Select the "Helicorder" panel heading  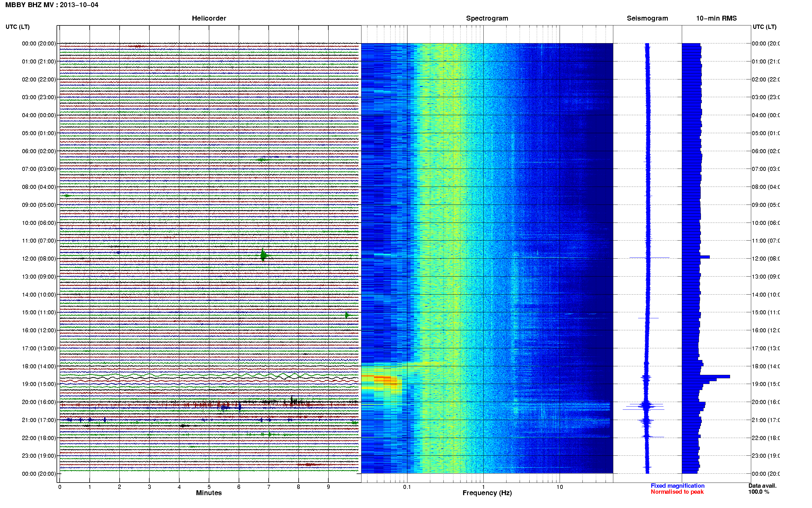coord(209,18)
